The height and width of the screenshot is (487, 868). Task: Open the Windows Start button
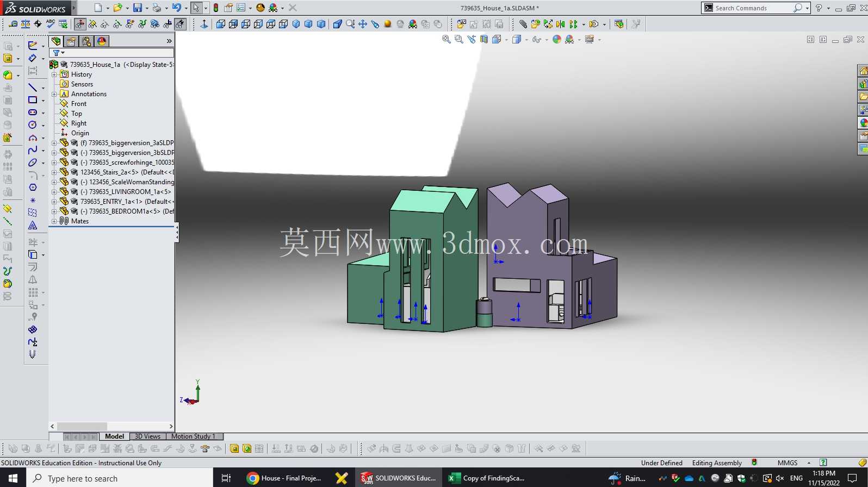click(13, 478)
